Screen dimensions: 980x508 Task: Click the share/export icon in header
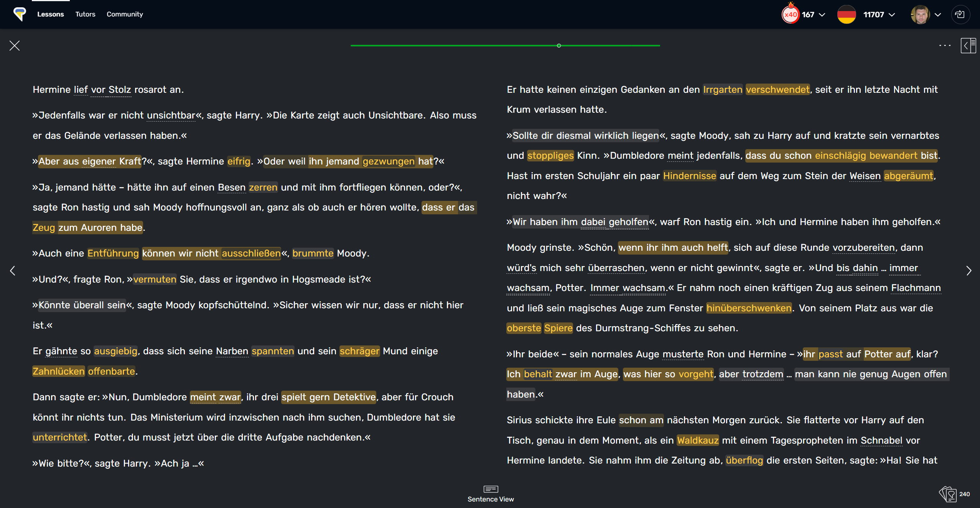click(x=960, y=15)
